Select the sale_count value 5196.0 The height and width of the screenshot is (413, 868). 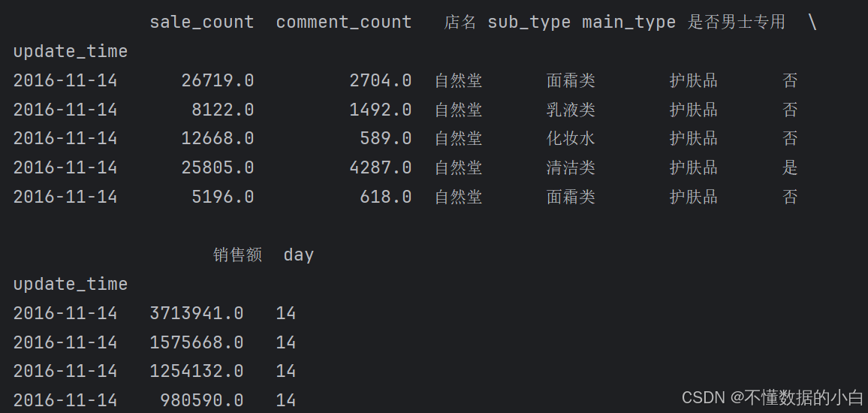pos(222,197)
